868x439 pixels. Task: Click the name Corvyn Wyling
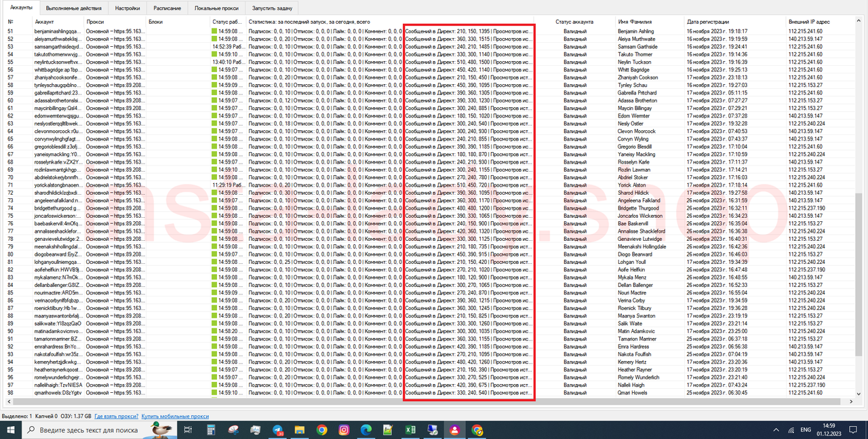(633, 139)
